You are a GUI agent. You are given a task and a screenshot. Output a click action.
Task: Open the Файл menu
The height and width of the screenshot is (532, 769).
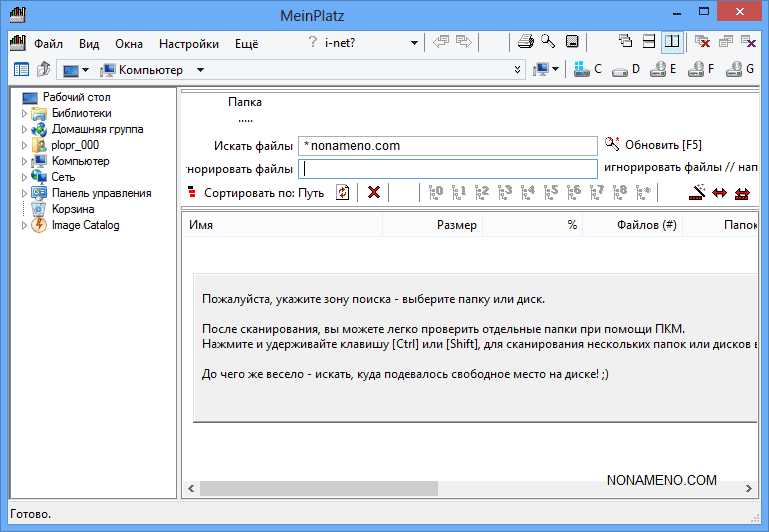pyautogui.click(x=48, y=44)
